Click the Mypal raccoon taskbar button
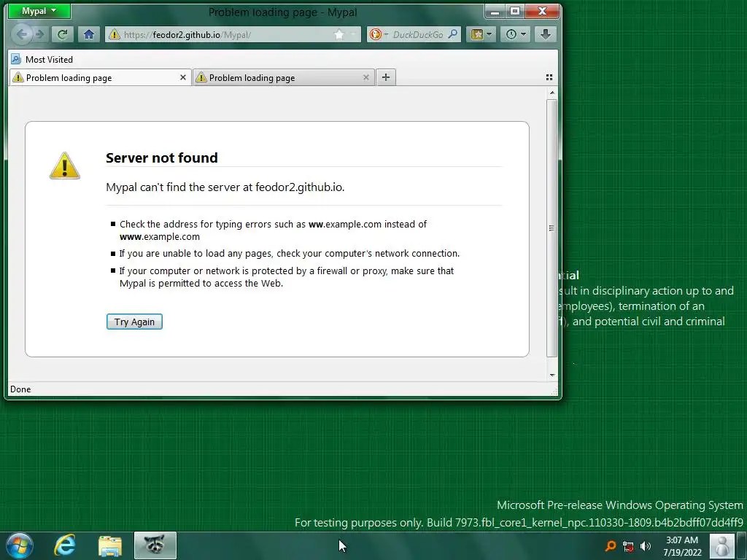This screenshot has width=747, height=560. click(155, 545)
